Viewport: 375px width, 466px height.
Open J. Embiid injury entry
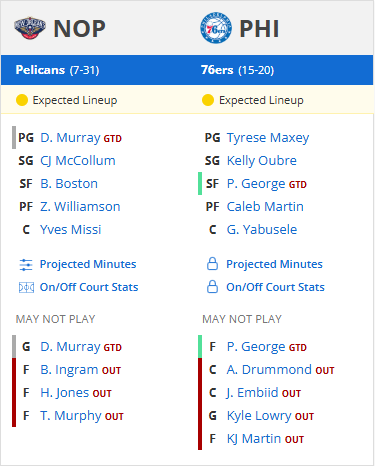252,393
